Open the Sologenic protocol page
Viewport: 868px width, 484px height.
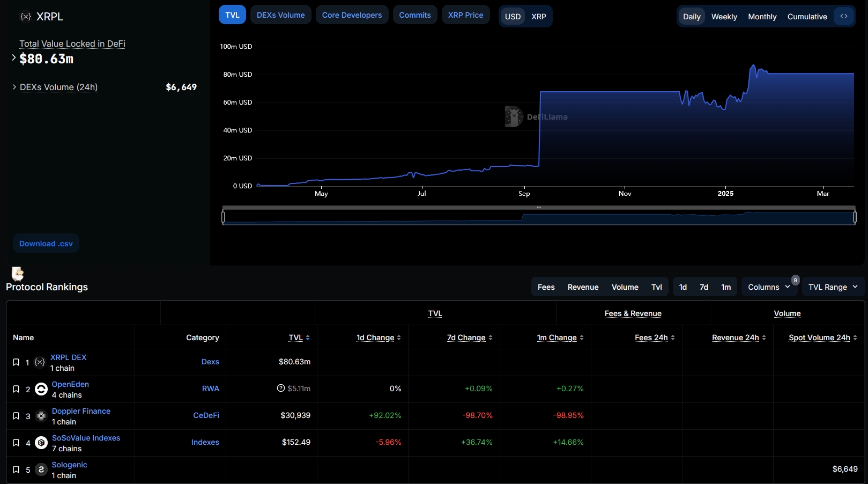(x=69, y=465)
